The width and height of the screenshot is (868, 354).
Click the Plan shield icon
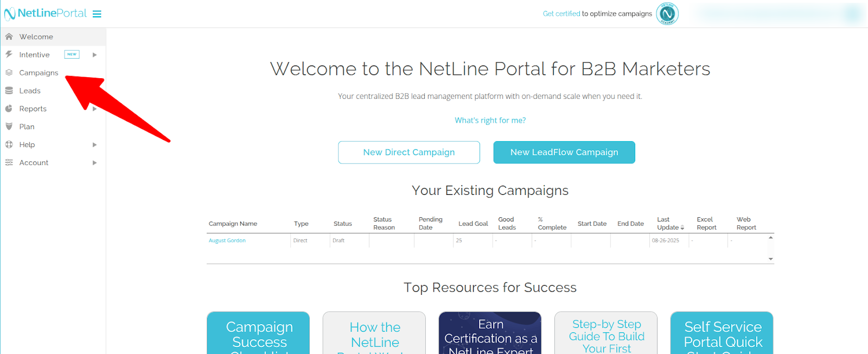pos(9,127)
